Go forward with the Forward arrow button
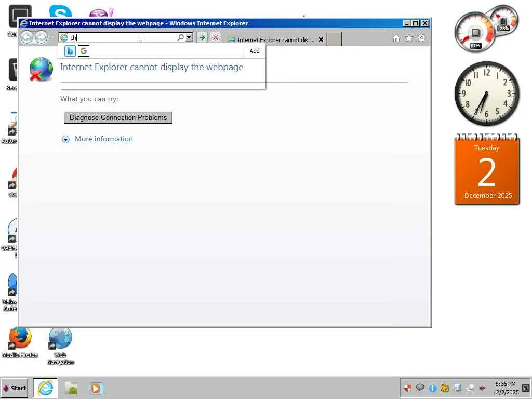 [x=41, y=37]
